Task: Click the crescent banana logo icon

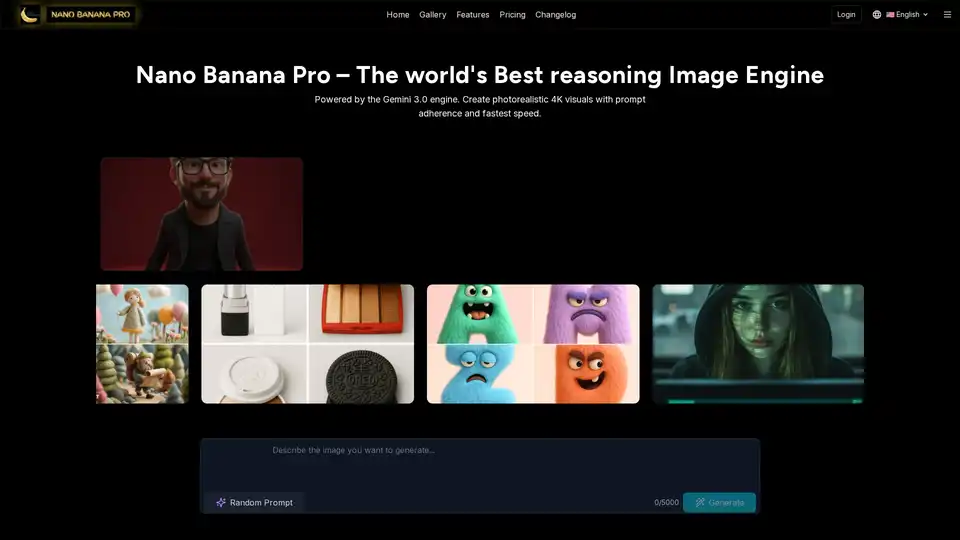Action: [x=29, y=15]
